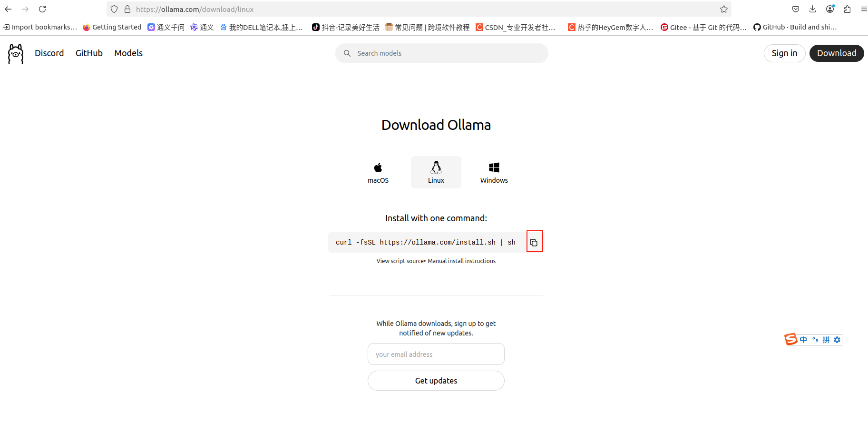Click the search magnifier icon
Image resolution: width=868 pixels, height=423 pixels.
[347, 53]
